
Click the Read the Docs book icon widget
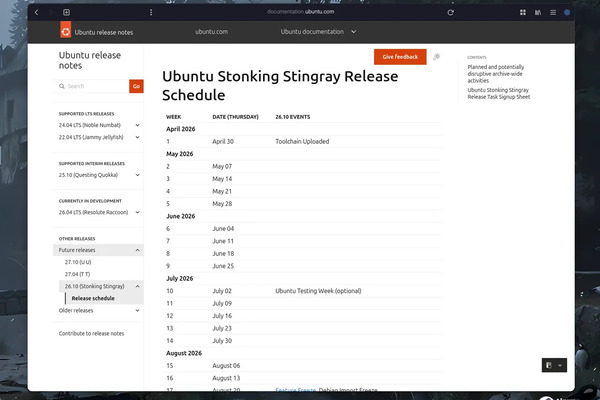coord(549,365)
